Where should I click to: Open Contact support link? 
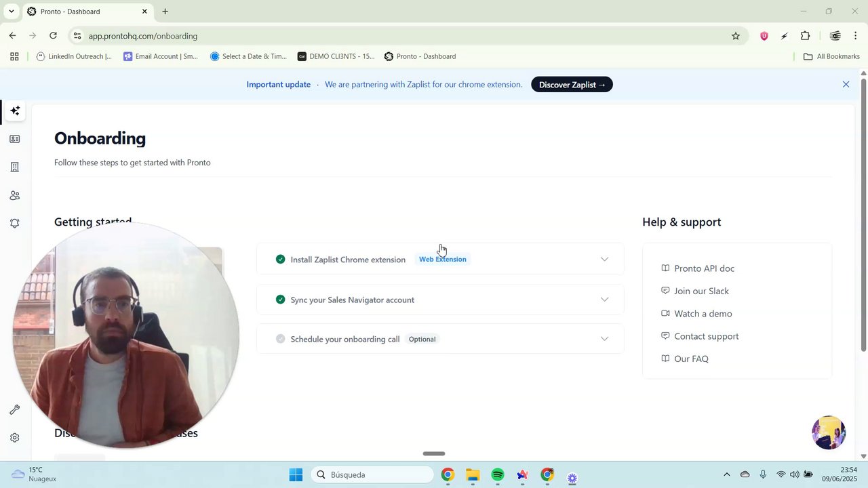point(706,336)
